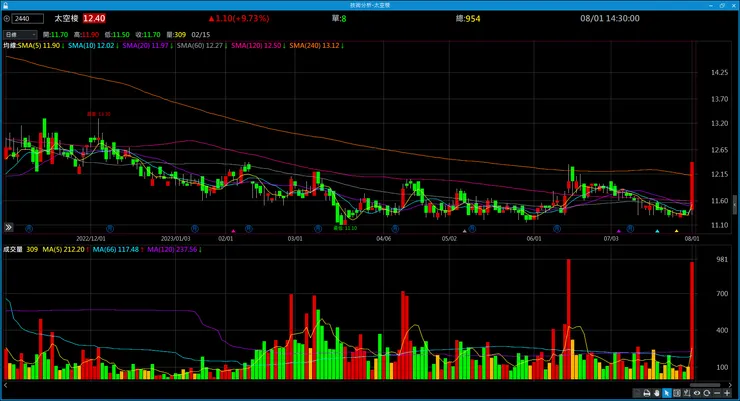Click the monthly marker right of 04/06
Viewport: 740px width, 401px height.
(395, 228)
